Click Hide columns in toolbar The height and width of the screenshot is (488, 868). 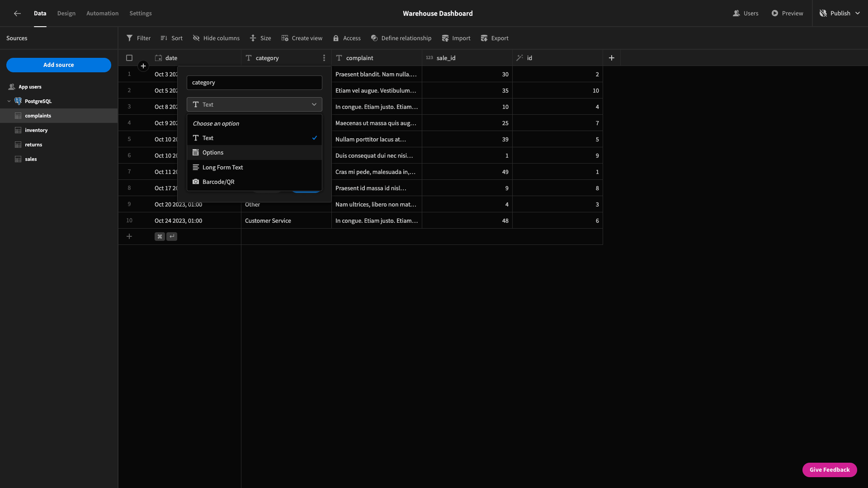pyautogui.click(x=216, y=38)
